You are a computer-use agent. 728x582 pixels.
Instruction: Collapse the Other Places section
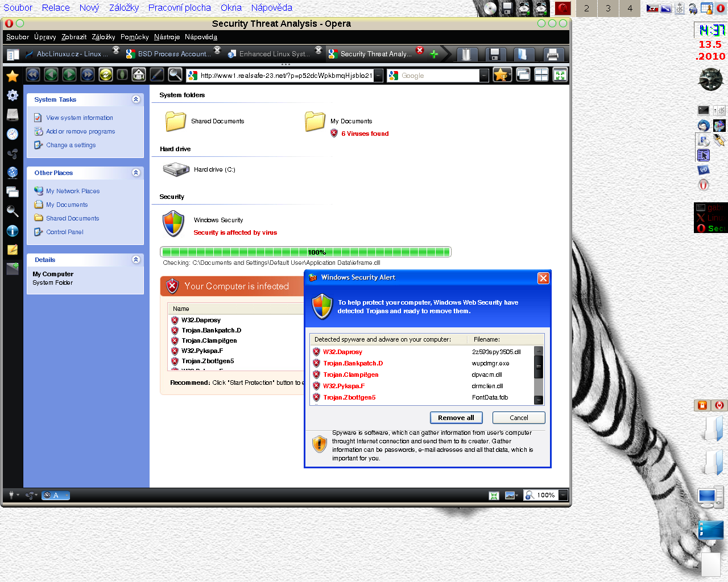(136, 173)
